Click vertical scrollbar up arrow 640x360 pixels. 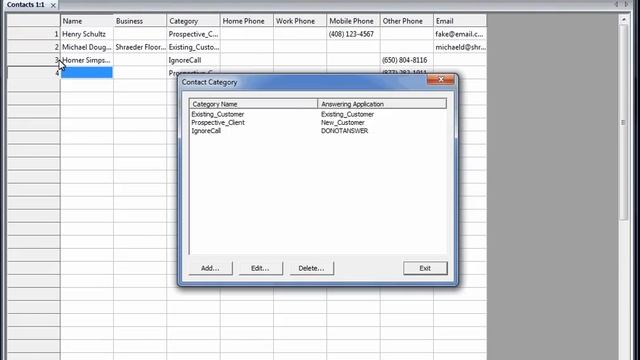click(623, 19)
